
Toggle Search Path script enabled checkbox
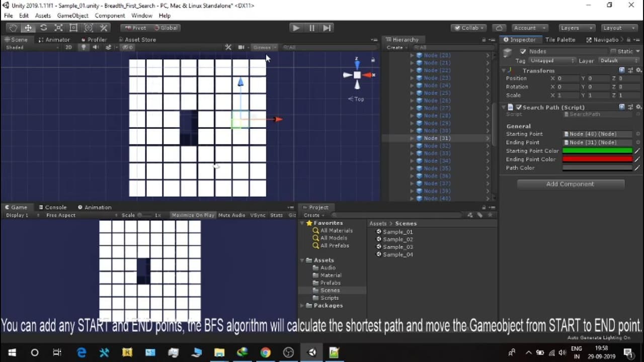(519, 107)
